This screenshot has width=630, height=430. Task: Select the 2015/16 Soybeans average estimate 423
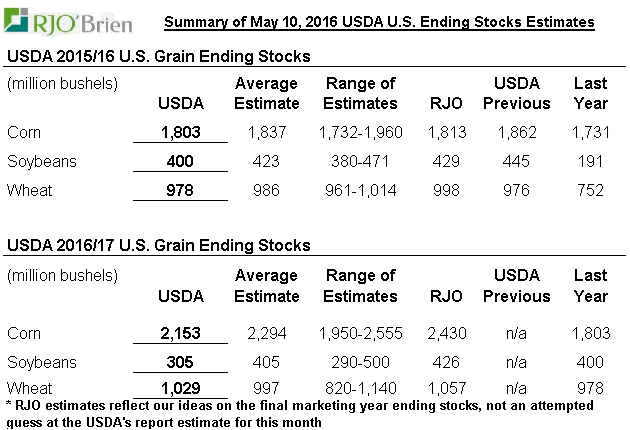click(267, 162)
